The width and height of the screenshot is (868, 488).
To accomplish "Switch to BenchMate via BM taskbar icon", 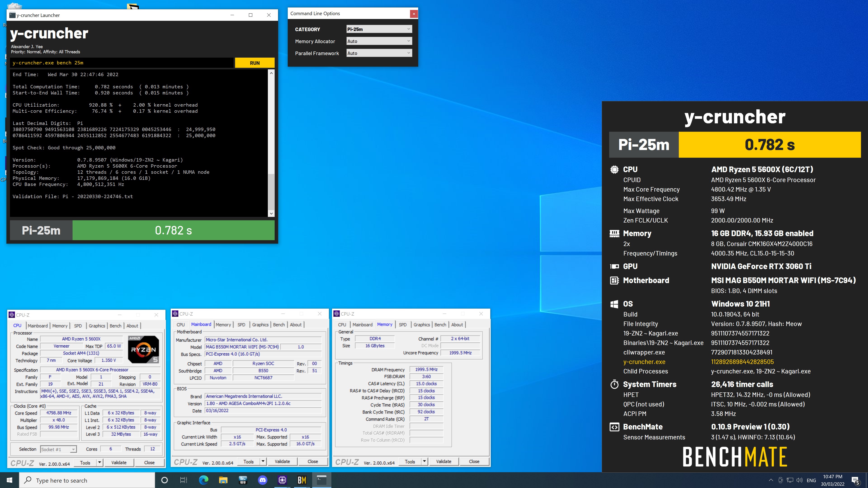I will (x=302, y=480).
